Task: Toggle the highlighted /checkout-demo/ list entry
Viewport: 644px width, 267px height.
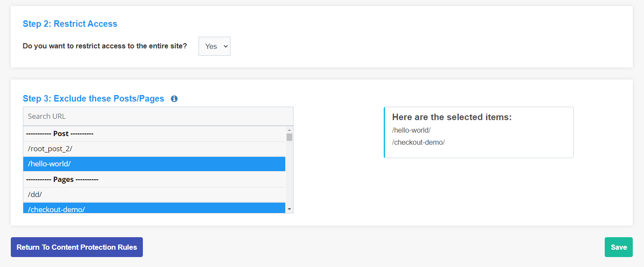Action: click(154, 209)
